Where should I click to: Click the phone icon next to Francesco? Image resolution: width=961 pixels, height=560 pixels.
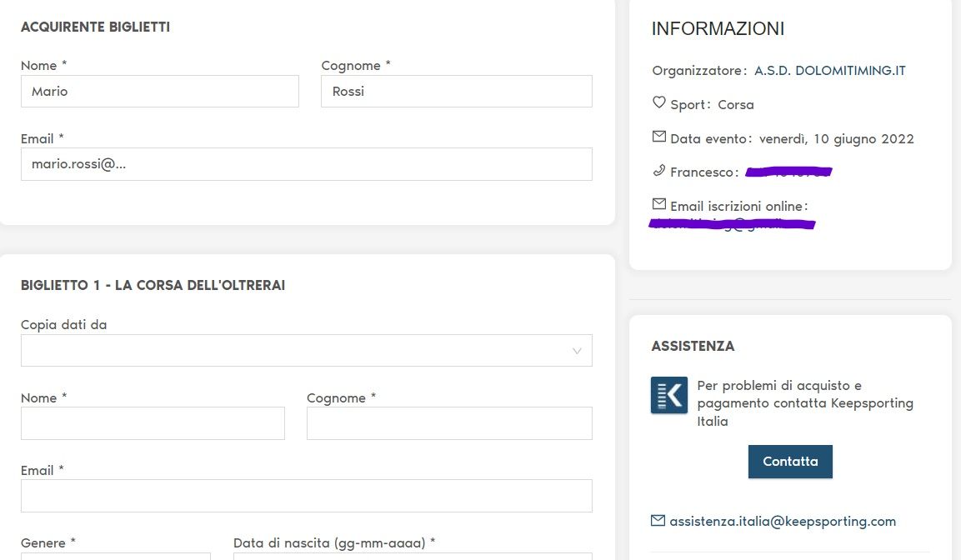658,171
